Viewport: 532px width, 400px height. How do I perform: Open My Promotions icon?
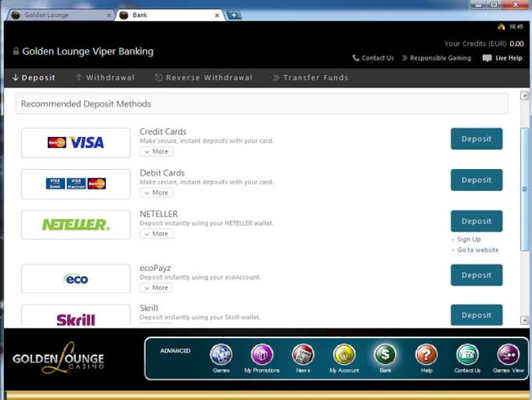coord(262,355)
